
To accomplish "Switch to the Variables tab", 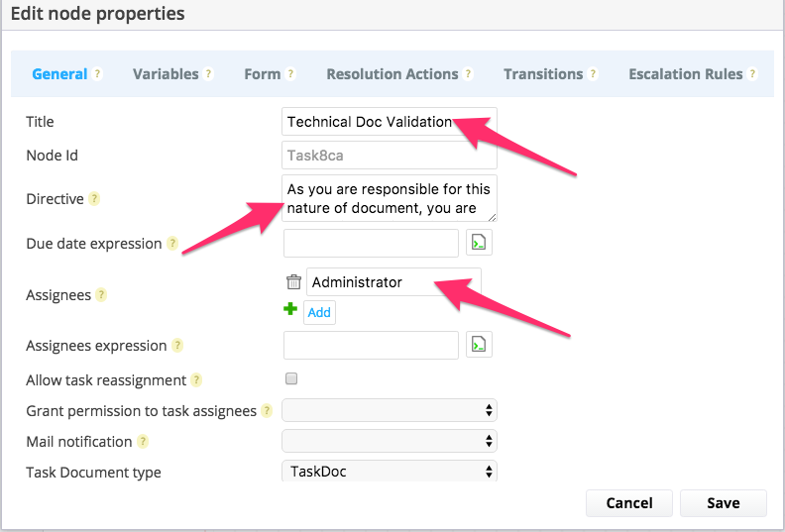I will [166, 74].
